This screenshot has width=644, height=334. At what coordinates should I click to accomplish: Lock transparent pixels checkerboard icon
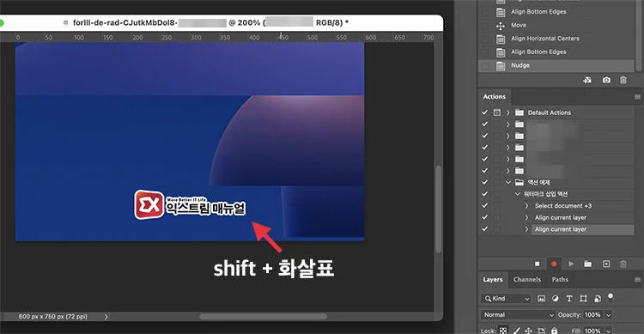tap(502, 331)
